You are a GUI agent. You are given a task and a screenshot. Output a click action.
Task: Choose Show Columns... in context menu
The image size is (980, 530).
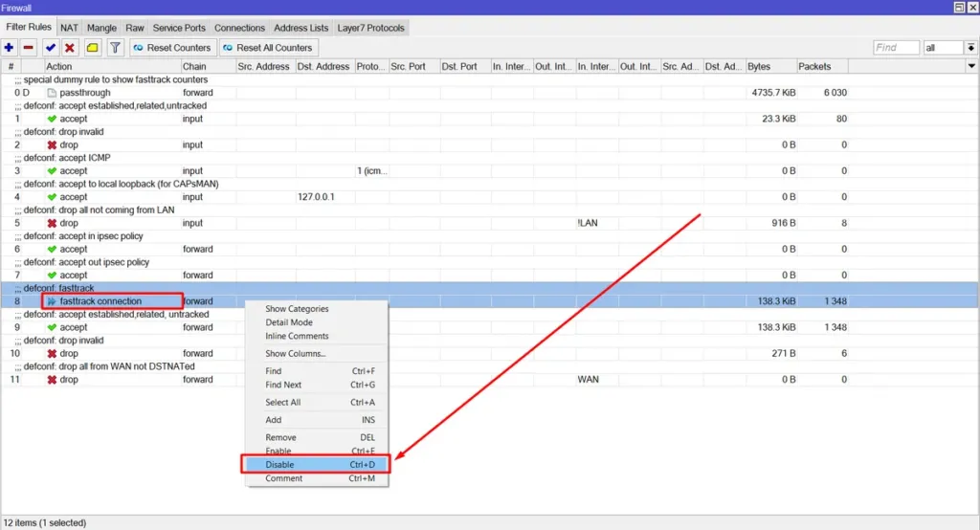(x=295, y=354)
